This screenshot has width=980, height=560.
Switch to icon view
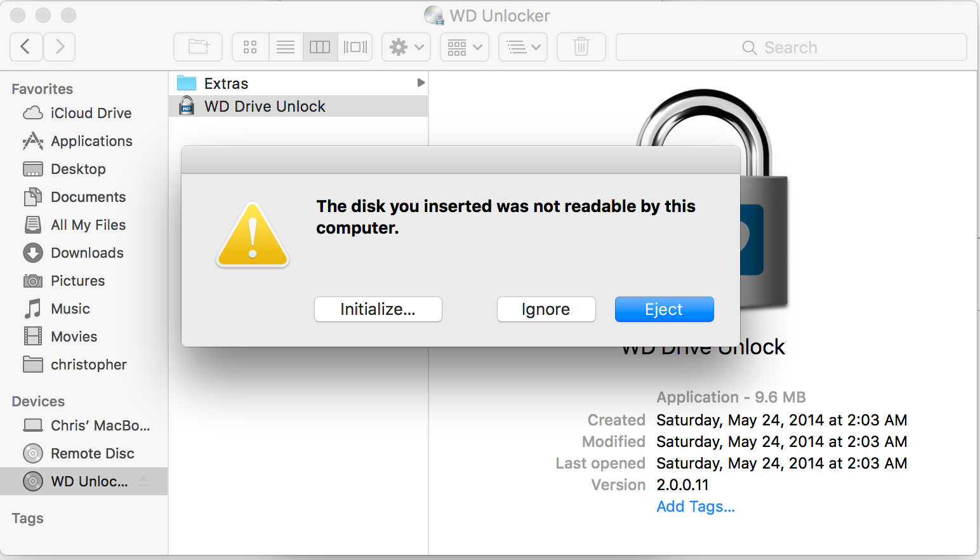tap(250, 47)
